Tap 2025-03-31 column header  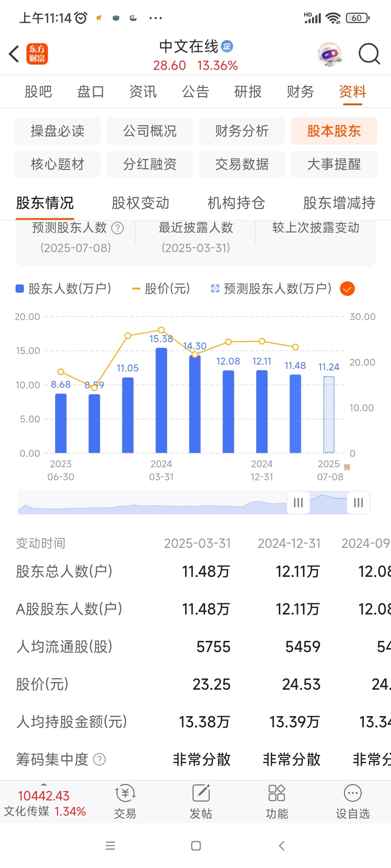pos(197,543)
